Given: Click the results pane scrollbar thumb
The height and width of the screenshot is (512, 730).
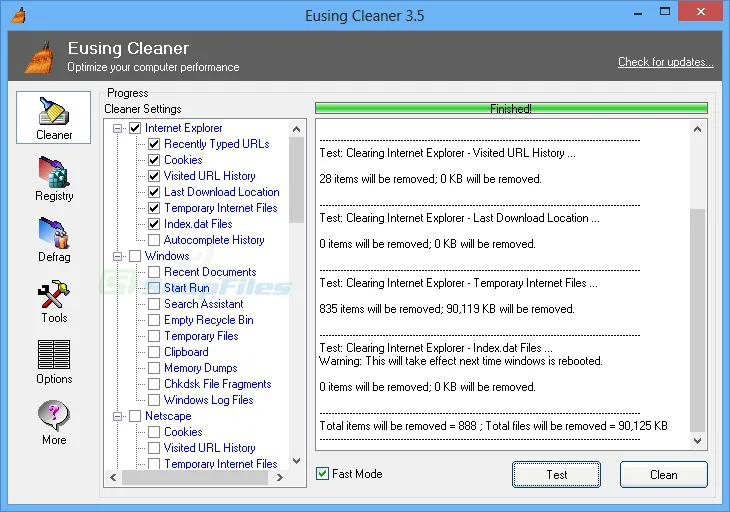Looking at the screenshot, I should (x=697, y=320).
